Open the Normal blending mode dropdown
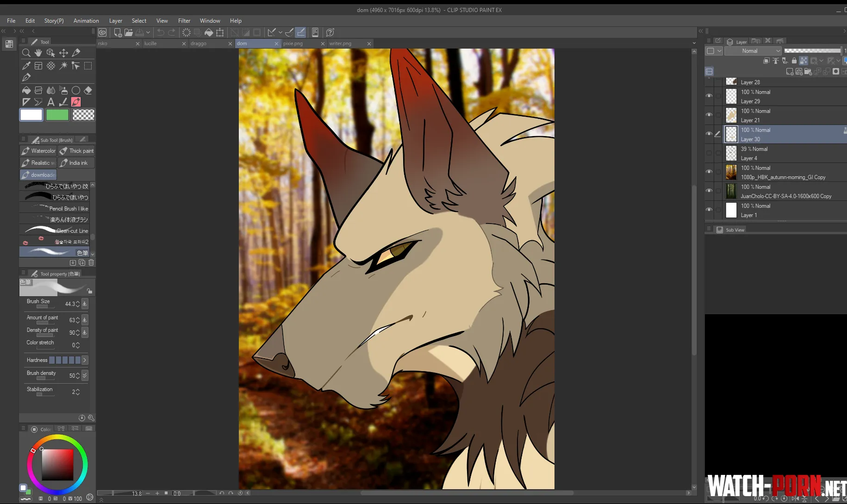Screen dimensions: 847x504 coord(753,51)
